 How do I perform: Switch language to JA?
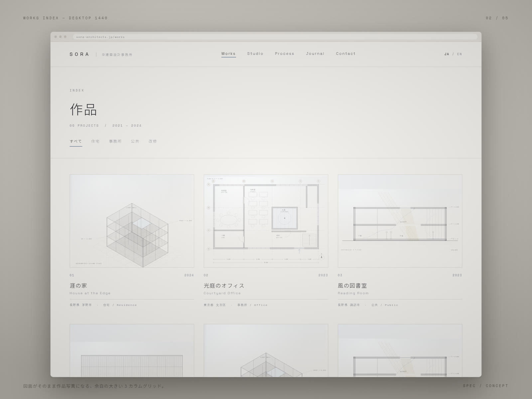pyautogui.click(x=447, y=54)
